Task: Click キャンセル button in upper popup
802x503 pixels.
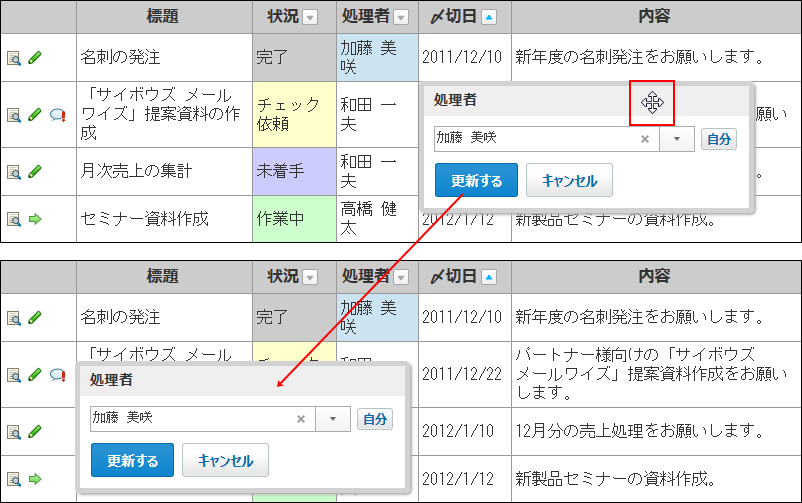Action: click(569, 180)
